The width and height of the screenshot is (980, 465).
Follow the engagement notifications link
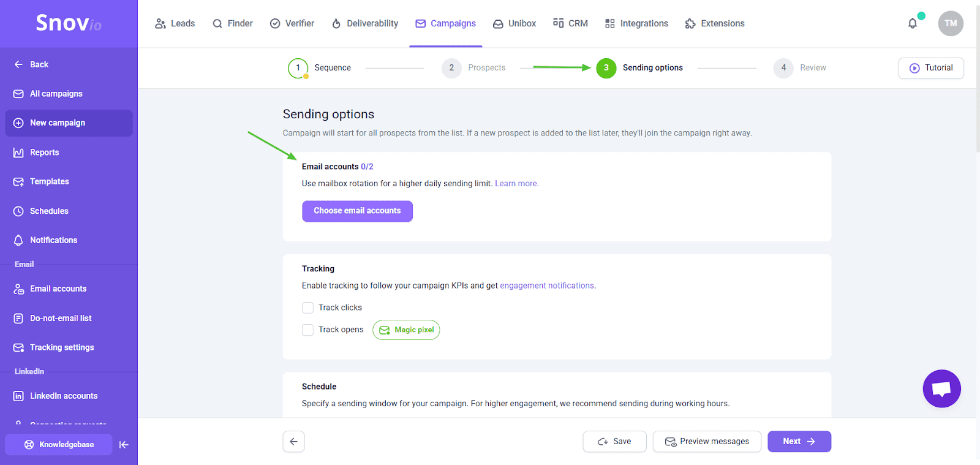click(546, 285)
